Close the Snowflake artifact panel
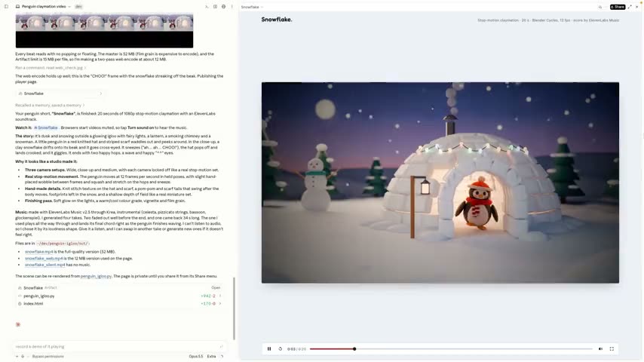 [x=637, y=7]
